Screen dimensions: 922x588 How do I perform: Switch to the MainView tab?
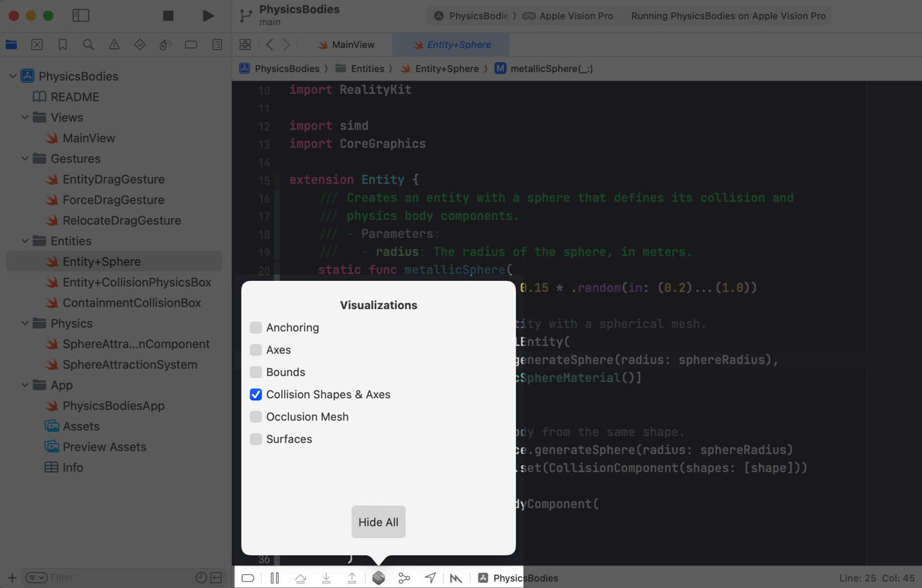pyautogui.click(x=346, y=45)
